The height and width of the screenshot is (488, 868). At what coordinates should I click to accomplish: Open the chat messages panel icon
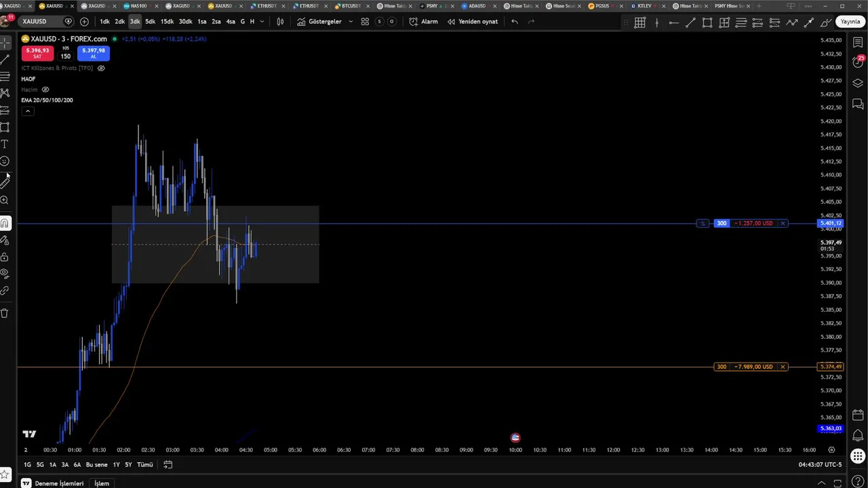tap(858, 104)
